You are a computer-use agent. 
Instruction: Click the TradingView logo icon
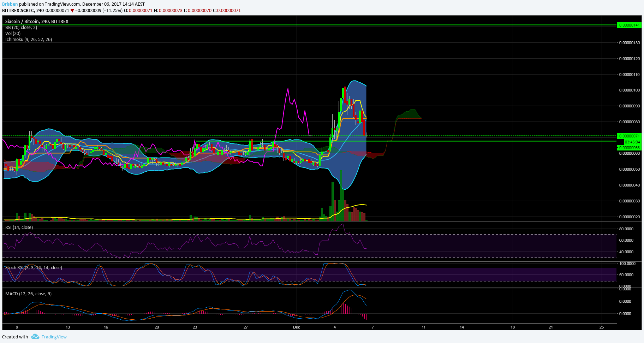click(x=35, y=337)
